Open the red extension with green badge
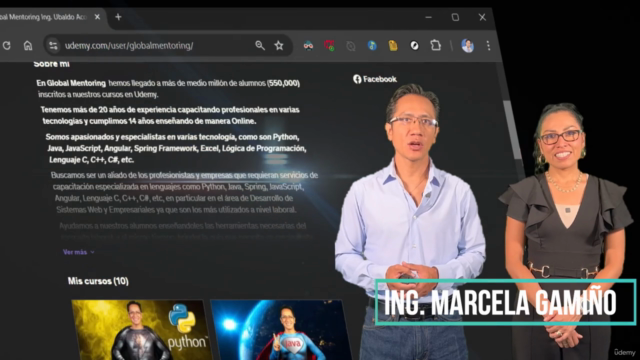 (329, 46)
